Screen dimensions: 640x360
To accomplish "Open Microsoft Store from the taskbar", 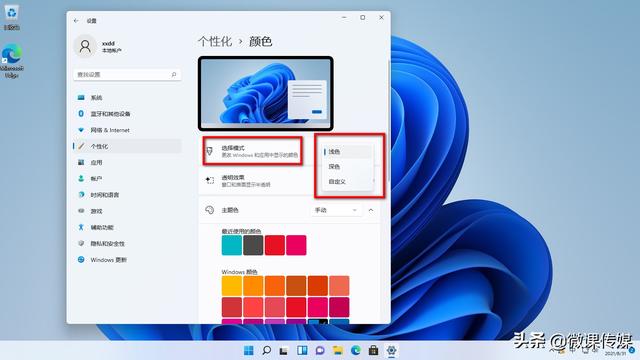I will click(373, 351).
